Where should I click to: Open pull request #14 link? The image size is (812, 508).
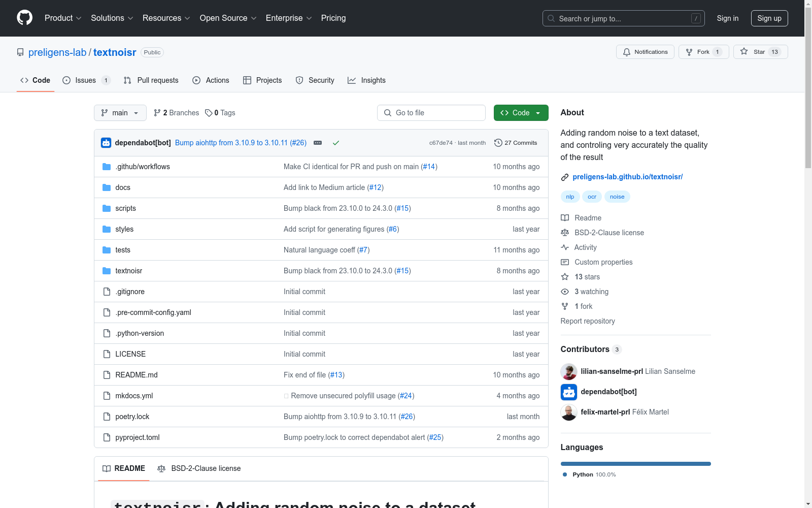tap(429, 167)
